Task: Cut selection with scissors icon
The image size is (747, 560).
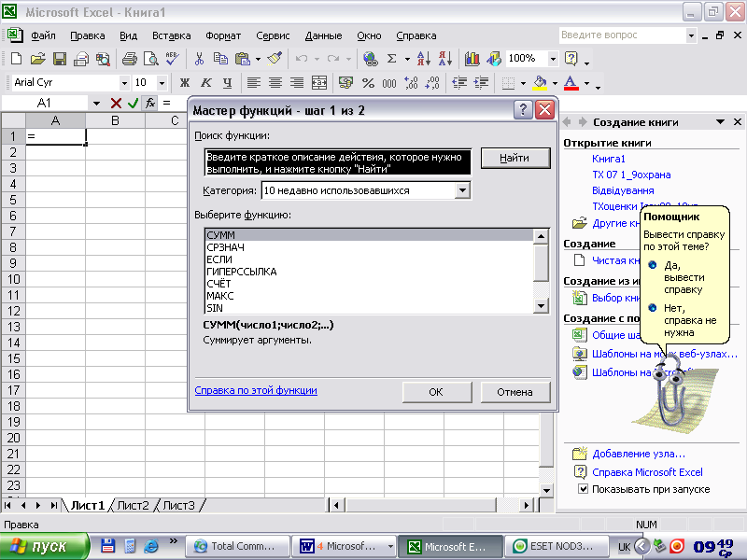Action: (199, 59)
